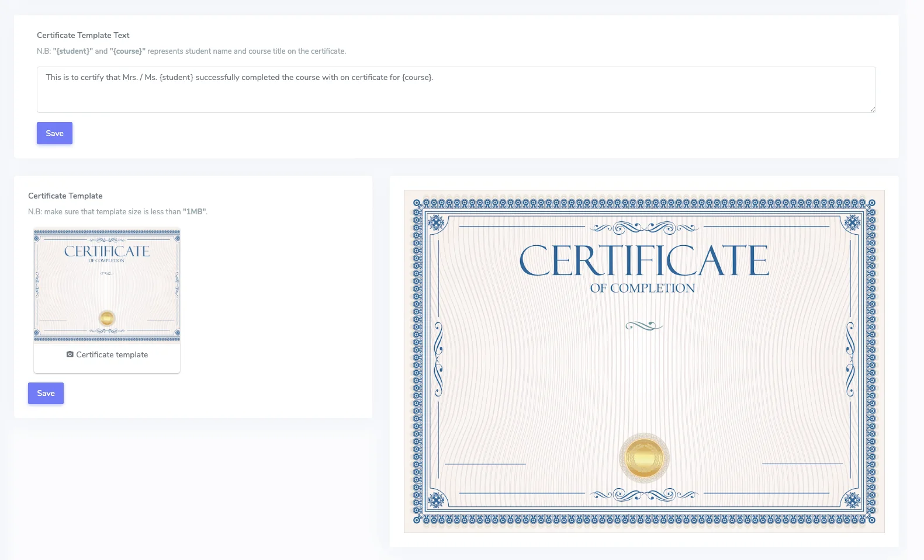Click the camera icon beside Certificate template
Viewport: 924px width, 560px height.
tap(70, 354)
